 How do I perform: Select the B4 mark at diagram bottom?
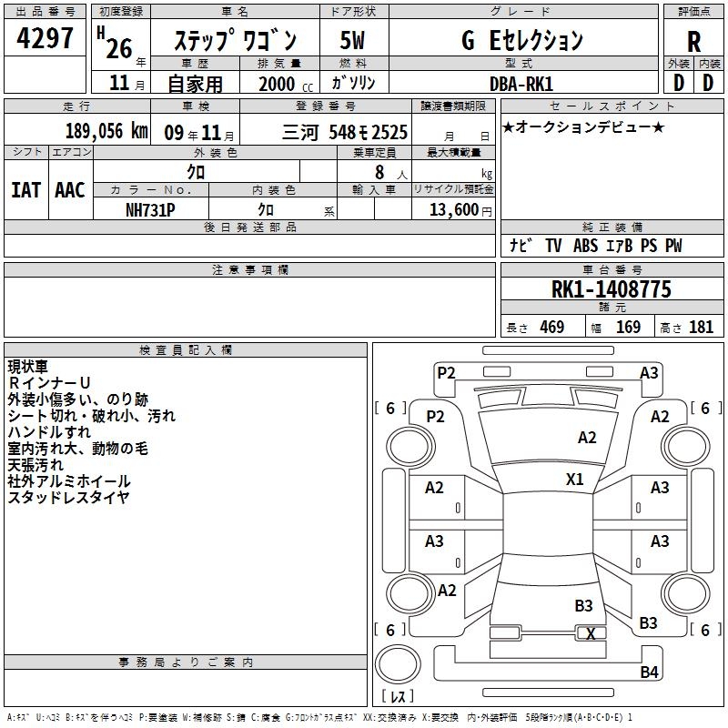click(x=648, y=672)
